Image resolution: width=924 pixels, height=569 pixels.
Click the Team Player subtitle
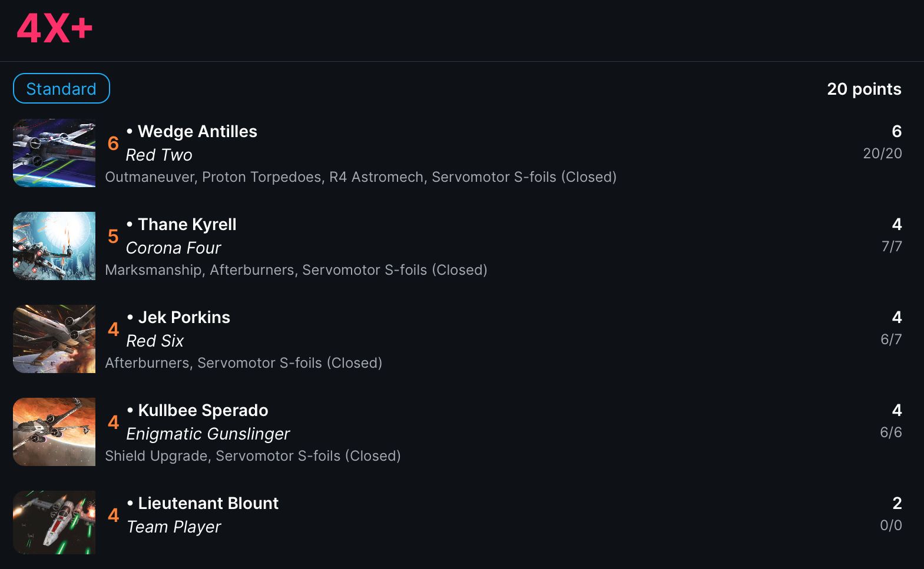[x=174, y=527]
